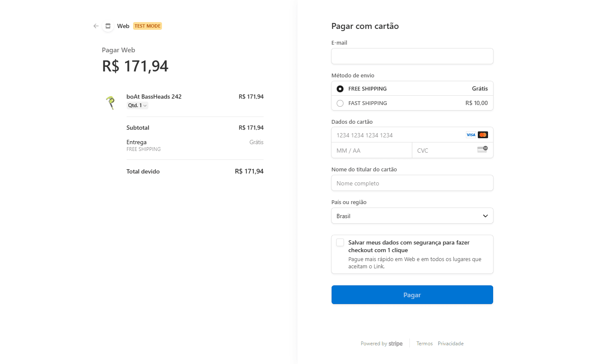Click the Visa card icon

tap(471, 135)
